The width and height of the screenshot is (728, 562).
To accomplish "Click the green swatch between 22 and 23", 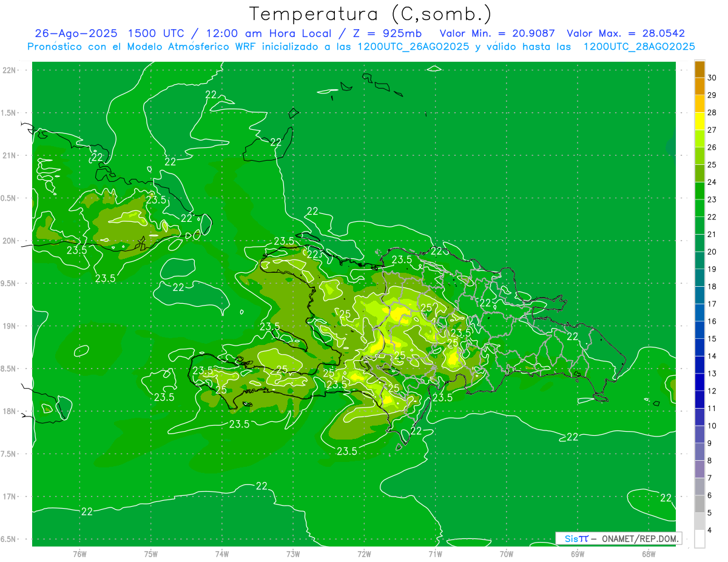I will point(699,208).
